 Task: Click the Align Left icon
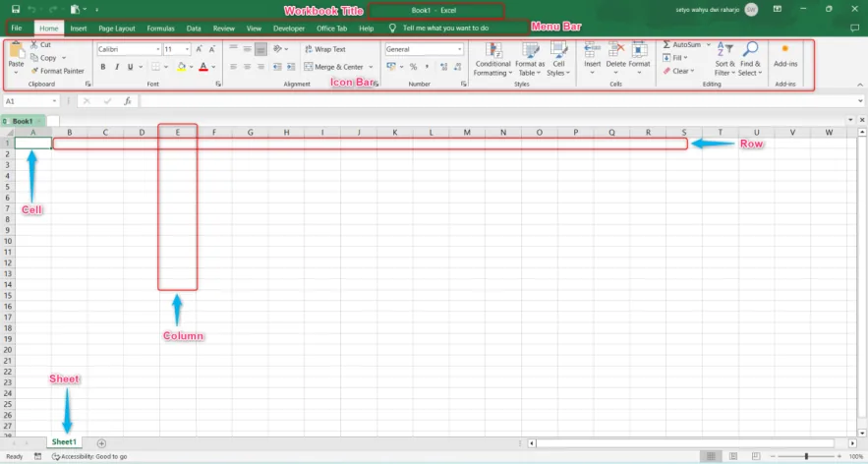[x=233, y=67]
